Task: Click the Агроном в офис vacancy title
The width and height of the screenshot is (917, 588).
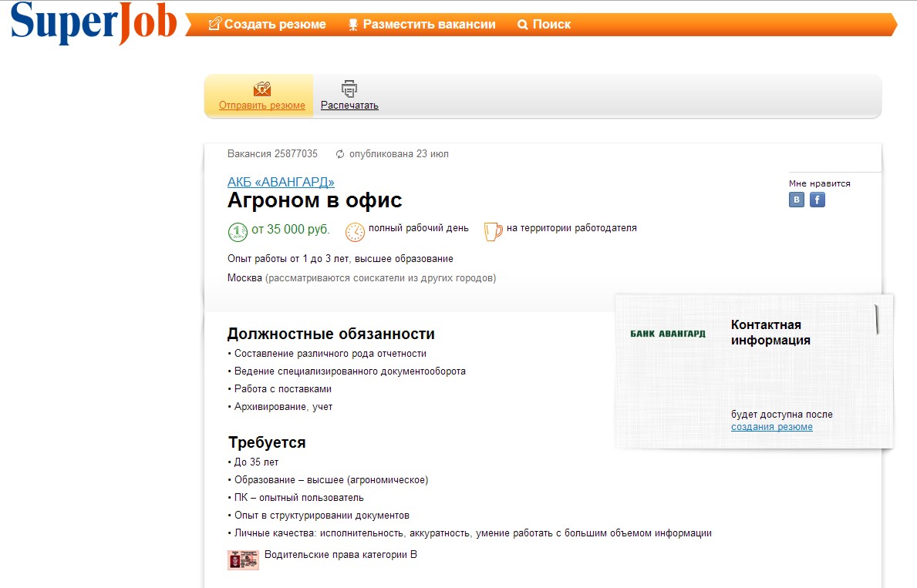Action: pyautogui.click(x=315, y=201)
